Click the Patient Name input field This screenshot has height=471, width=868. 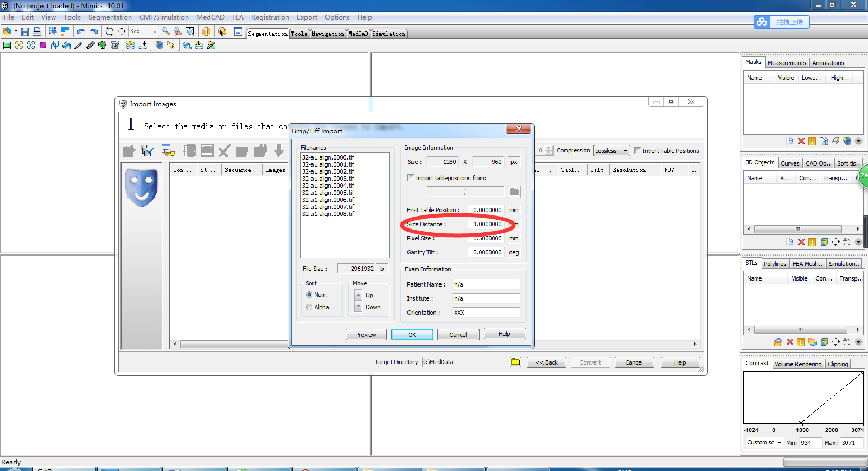[486, 284]
